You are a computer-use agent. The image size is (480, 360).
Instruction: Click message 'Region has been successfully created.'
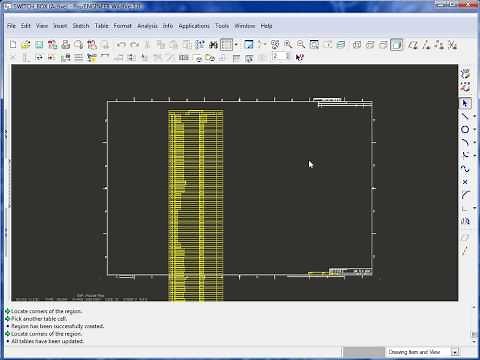pos(58,326)
